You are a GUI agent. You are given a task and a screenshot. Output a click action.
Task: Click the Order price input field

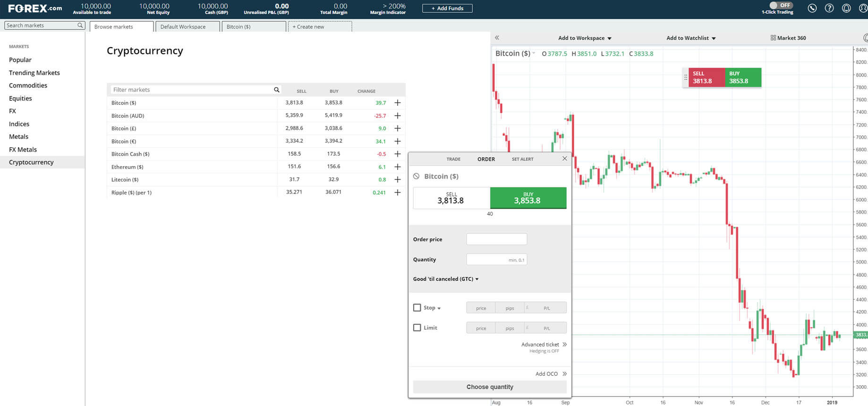(x=496, y=239)
